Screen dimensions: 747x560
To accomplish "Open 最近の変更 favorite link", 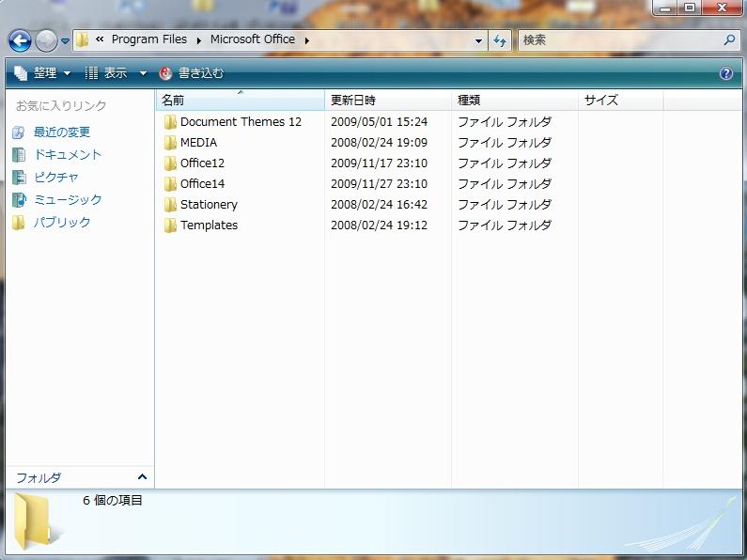I will (x=62, y=132).
